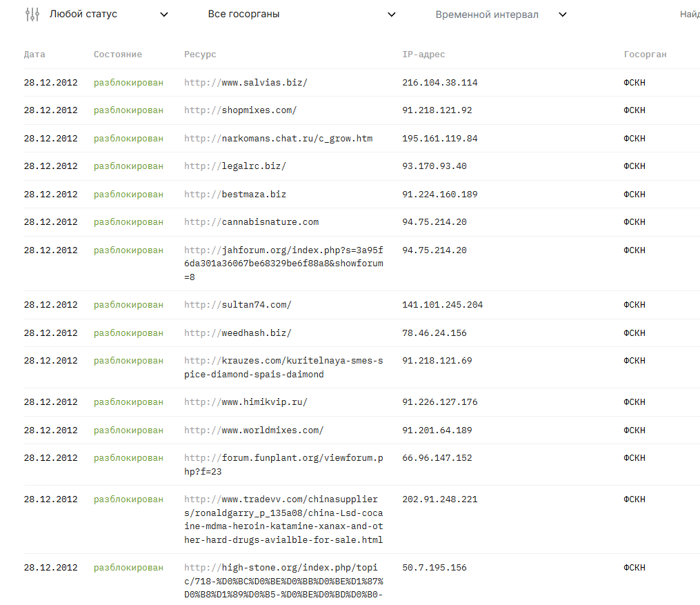Select IP address 91.218.121.69
Viewport: 700px width, 605px height.
pyautogui.click(x=437, y=361)
